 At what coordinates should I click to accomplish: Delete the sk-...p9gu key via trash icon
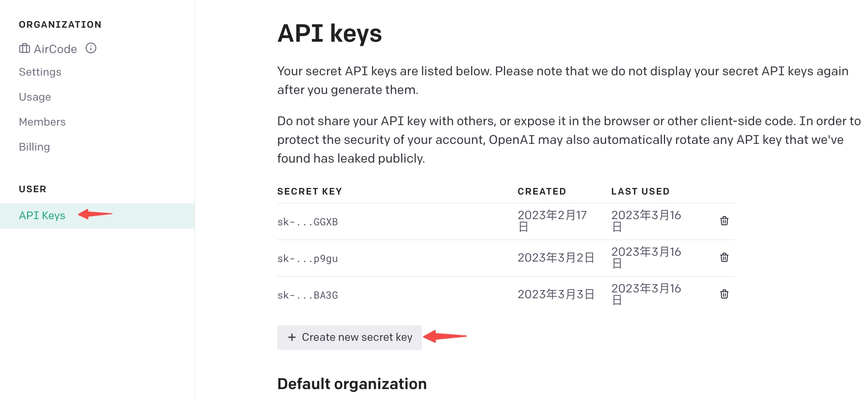pos(724,257)
